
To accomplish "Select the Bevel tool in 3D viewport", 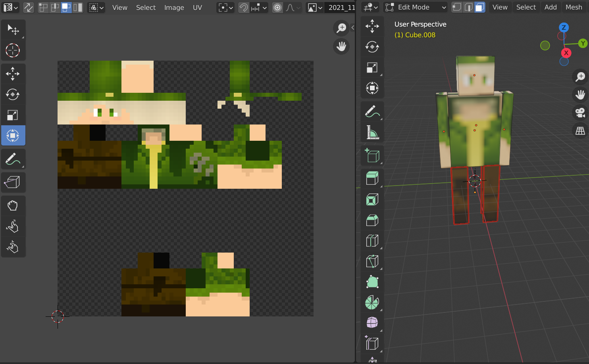I will click(372, 220).
